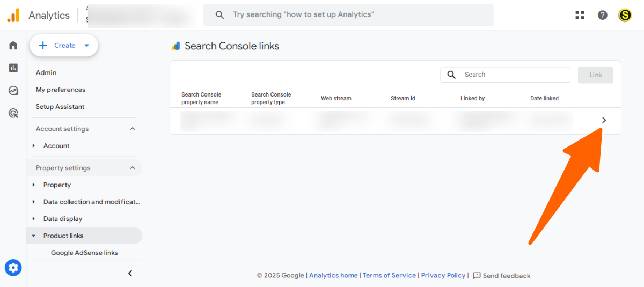Open the Create dropdown button

pos(64,46)
